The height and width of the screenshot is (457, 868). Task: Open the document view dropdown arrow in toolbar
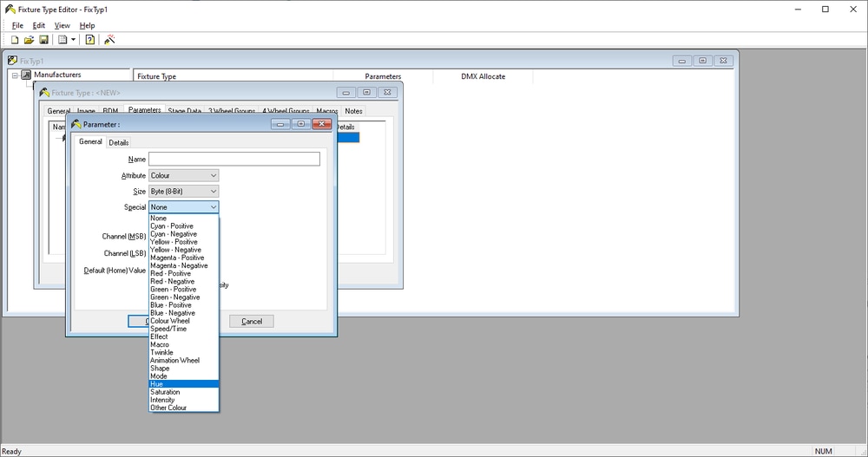click(74, 40)
